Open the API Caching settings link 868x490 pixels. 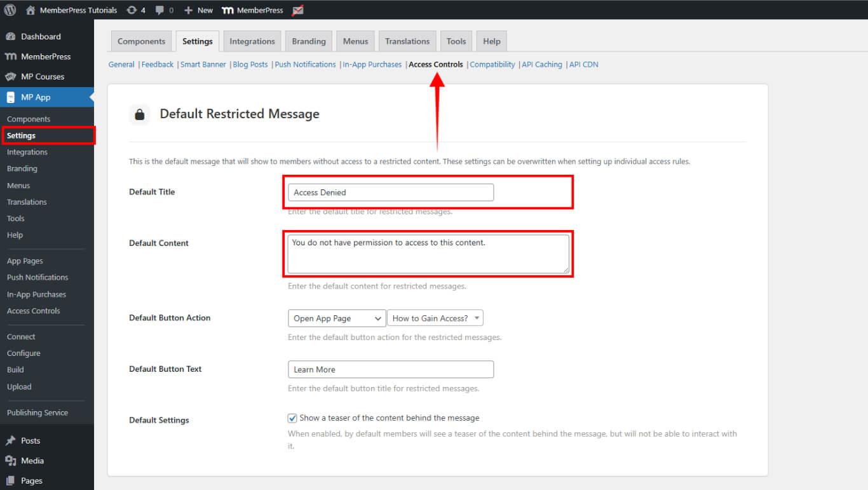pos(542,65)
